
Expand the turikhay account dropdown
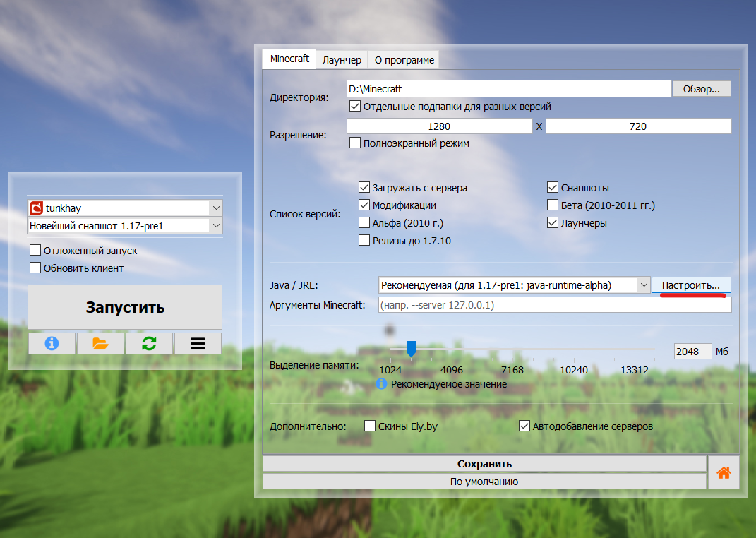(216, 208)
